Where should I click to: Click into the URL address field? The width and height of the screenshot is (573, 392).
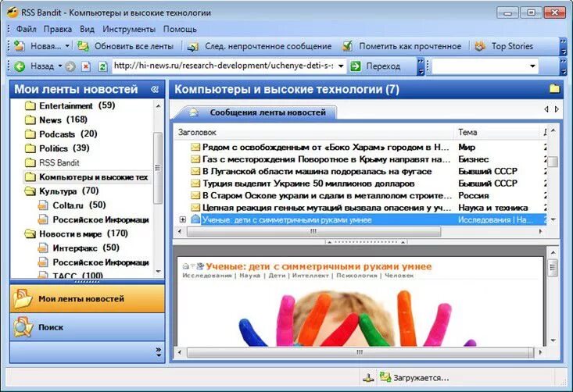point(224,66)
